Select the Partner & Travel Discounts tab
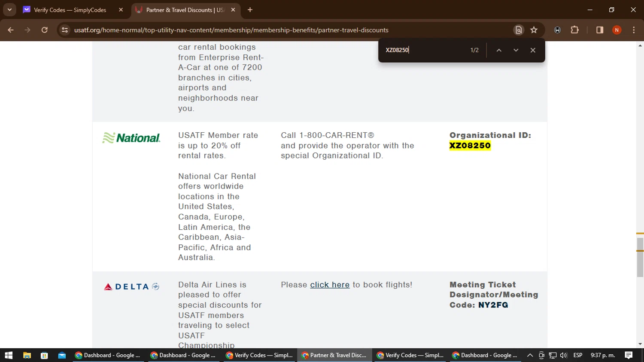Image resolution: width=644 pixels, height=362 pixels. click(185, 10)
